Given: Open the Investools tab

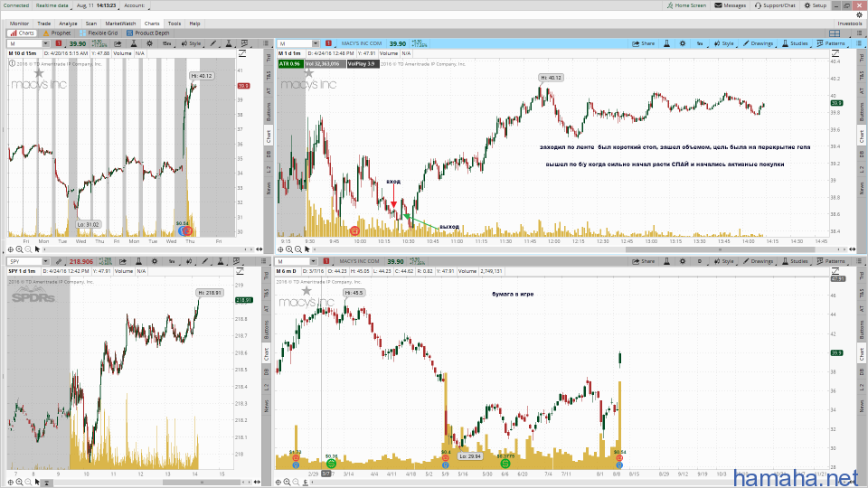Looking at the screenshot, I should [x=850, y=23].
